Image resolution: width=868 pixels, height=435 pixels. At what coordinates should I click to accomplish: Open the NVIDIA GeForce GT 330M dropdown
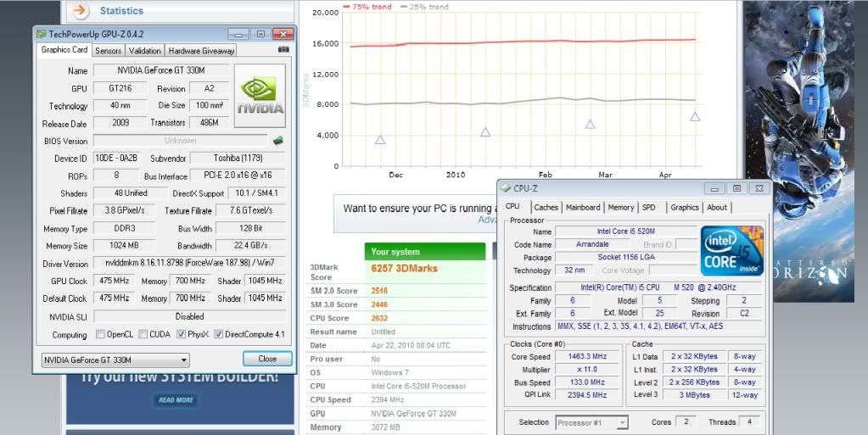[115, 360]
